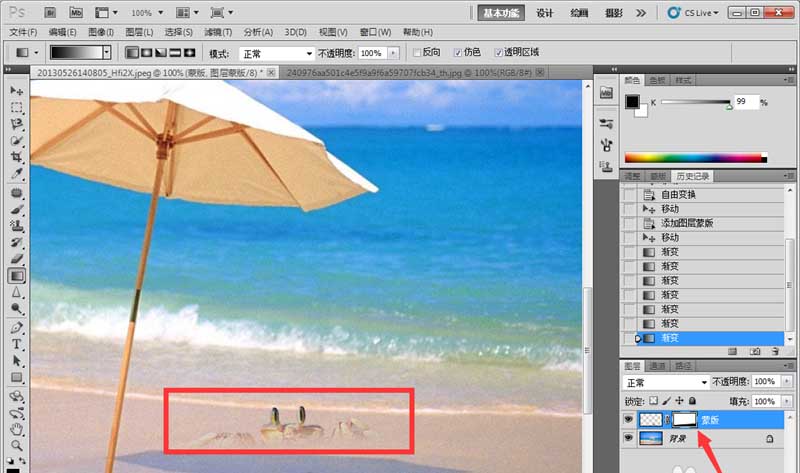Open the gradient picker dropdown arrow
The height and width of the screenshot is (473, 800).
tap(107, 53)
